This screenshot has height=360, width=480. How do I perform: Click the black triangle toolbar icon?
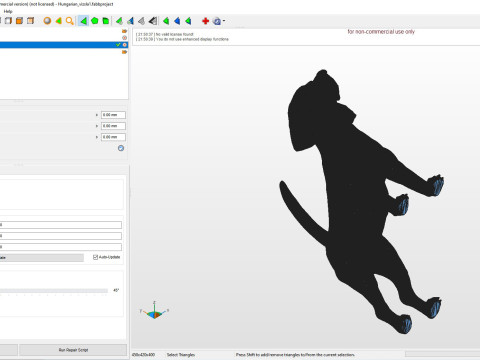coord(153,21)
